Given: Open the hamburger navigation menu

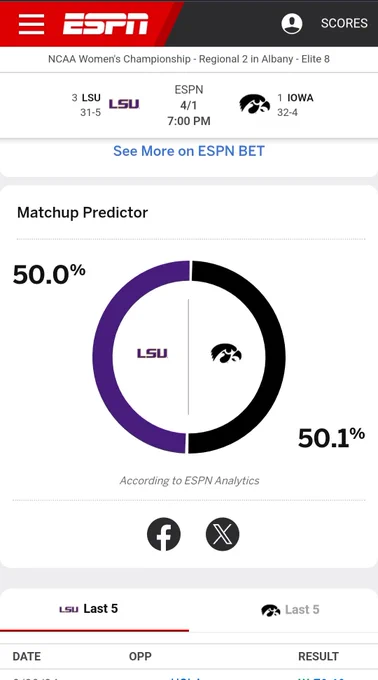Looking at the screenshot, I should [31, 23].
